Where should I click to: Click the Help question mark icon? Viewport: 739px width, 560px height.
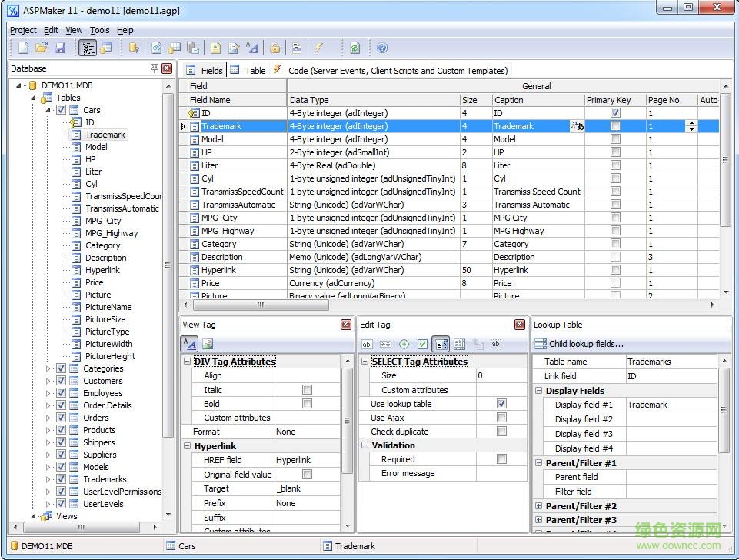382,48
